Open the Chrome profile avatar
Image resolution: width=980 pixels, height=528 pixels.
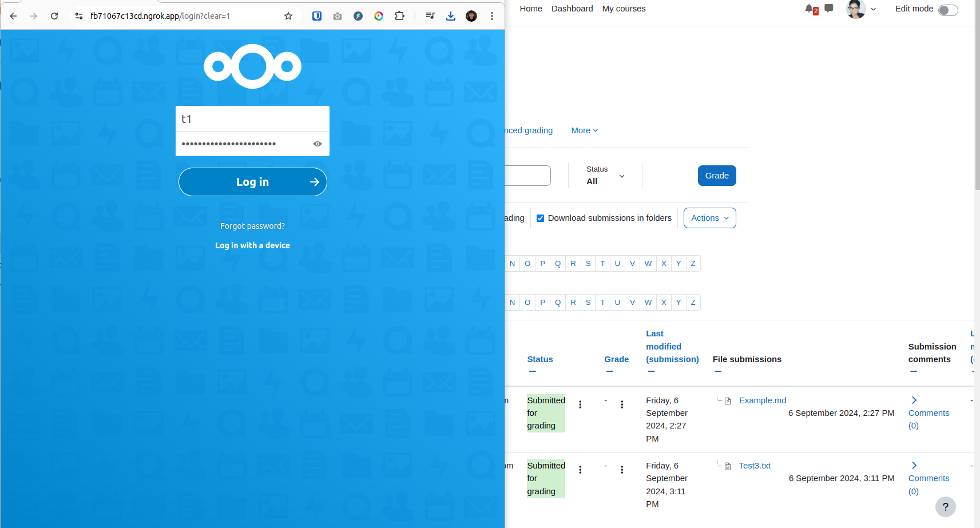coord(471,16)
